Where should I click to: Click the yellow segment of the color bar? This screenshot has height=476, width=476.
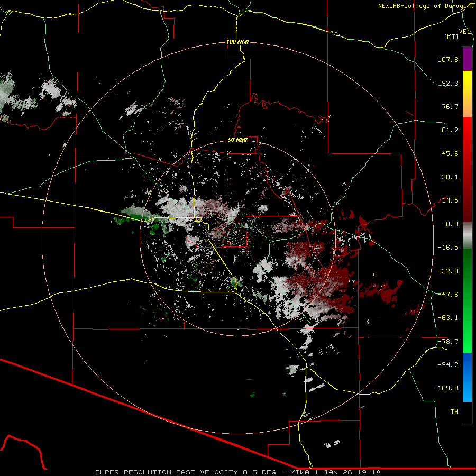[x=467, y=94]
